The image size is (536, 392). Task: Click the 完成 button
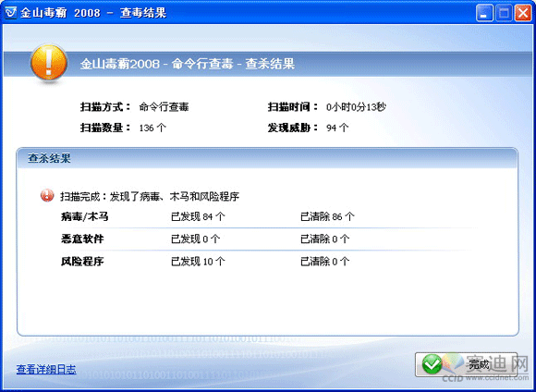click(467, 364)
